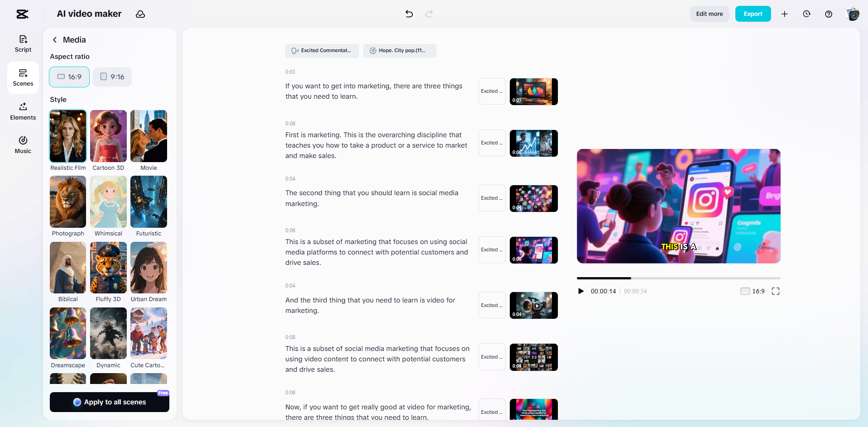Viewport: 868px width, 427px height.
Task: Select the 'Now, if you want' scene thumbnail
Action: pos(534,409)
